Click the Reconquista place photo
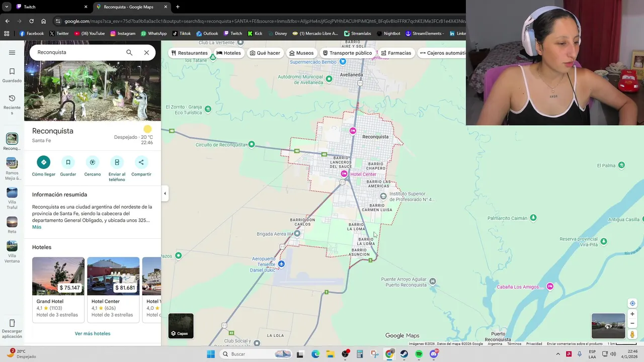The width and height of the screenshot is (644, 362). click(x=93, y=91)
